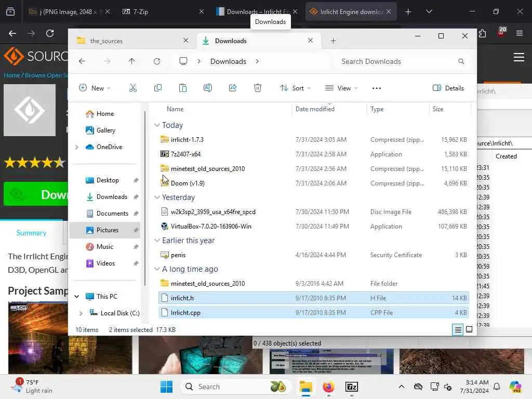Click the Windows Start button
The height and width of the screenshot is (399, 532).
coord(166,387)
